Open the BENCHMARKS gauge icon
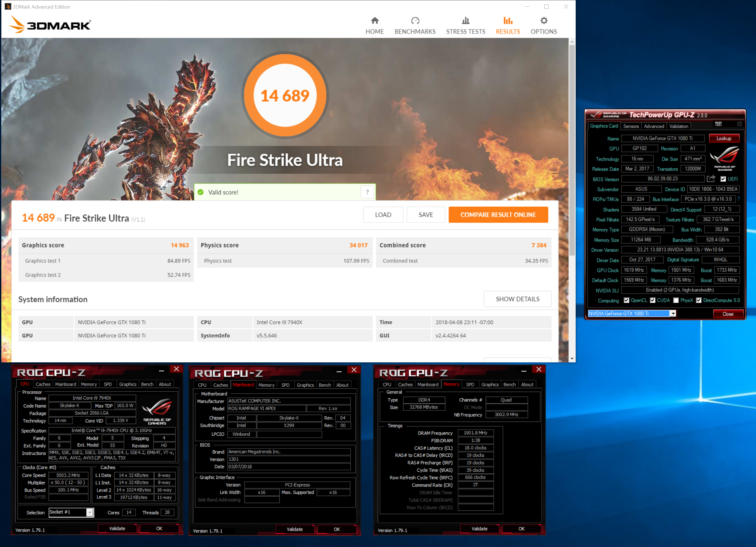The height and width of the screenshot is (547, 756). [x=415, y=21]
